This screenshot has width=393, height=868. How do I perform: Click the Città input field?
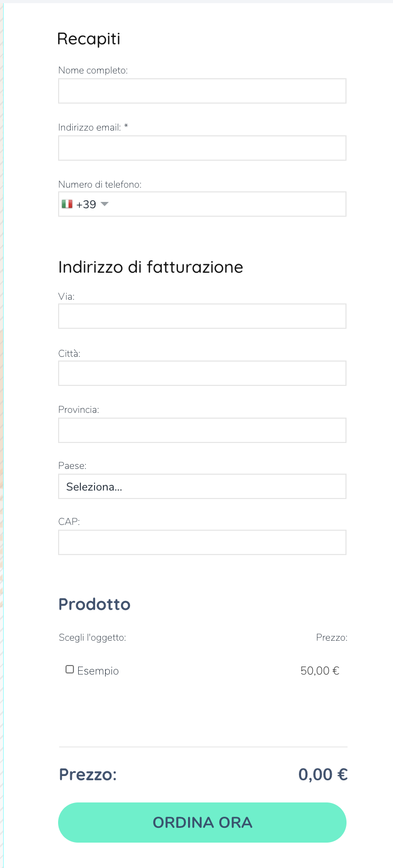click(x=202, y=373)
